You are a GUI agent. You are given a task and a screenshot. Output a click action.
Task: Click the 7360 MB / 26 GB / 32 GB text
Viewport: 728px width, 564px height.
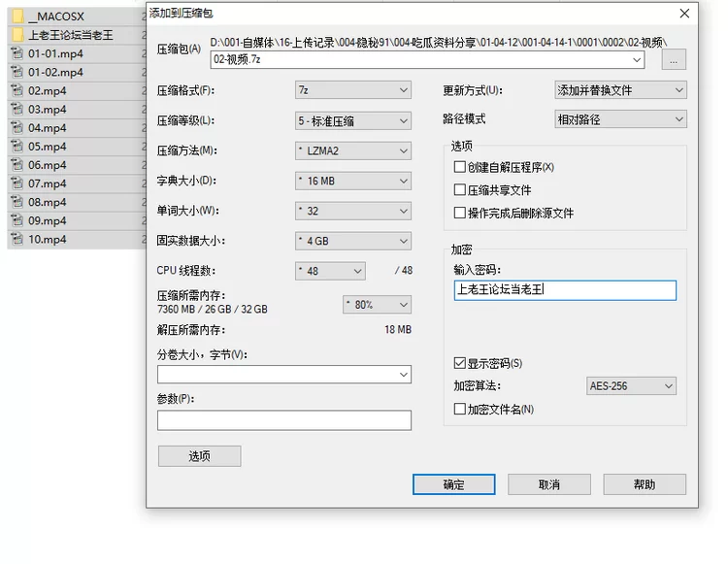[x=213, y=309]
